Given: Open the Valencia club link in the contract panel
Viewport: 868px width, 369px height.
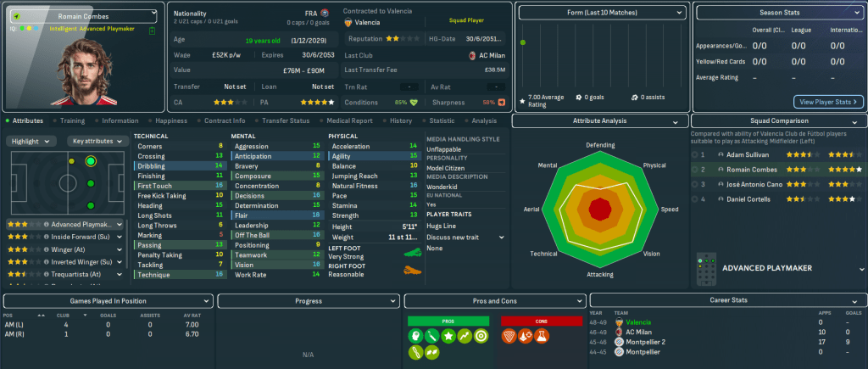Looking at the screenshot, I should tap(368, 23).
